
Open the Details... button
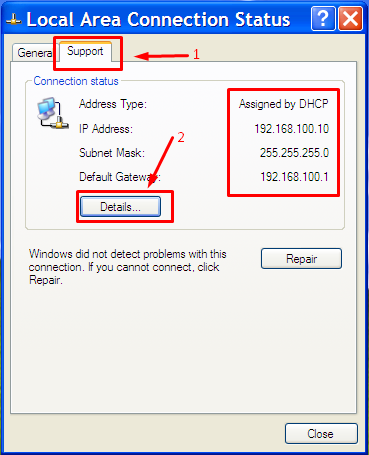coord(120,207)
